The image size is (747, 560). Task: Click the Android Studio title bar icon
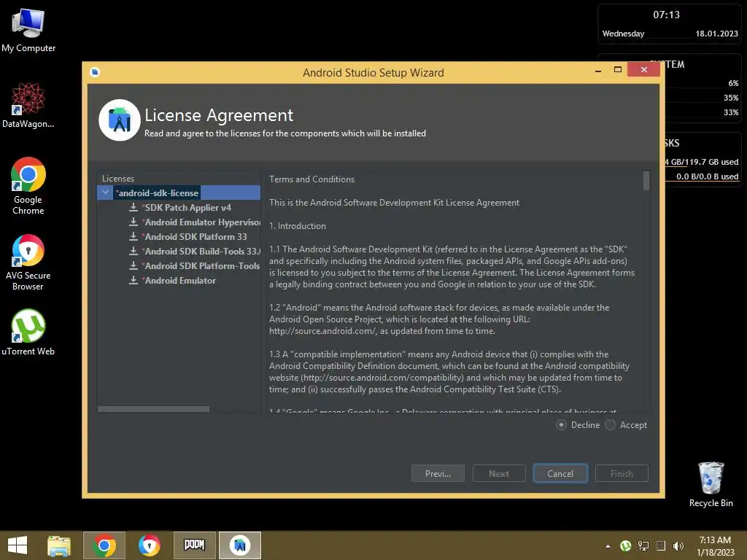[x=95, y=72]
